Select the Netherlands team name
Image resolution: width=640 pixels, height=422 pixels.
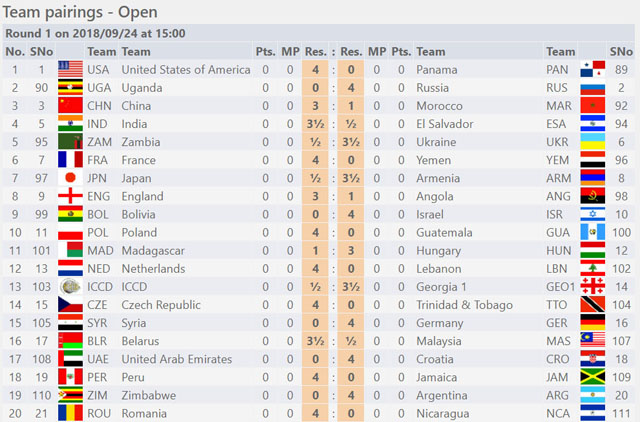[x=153, y=269]
